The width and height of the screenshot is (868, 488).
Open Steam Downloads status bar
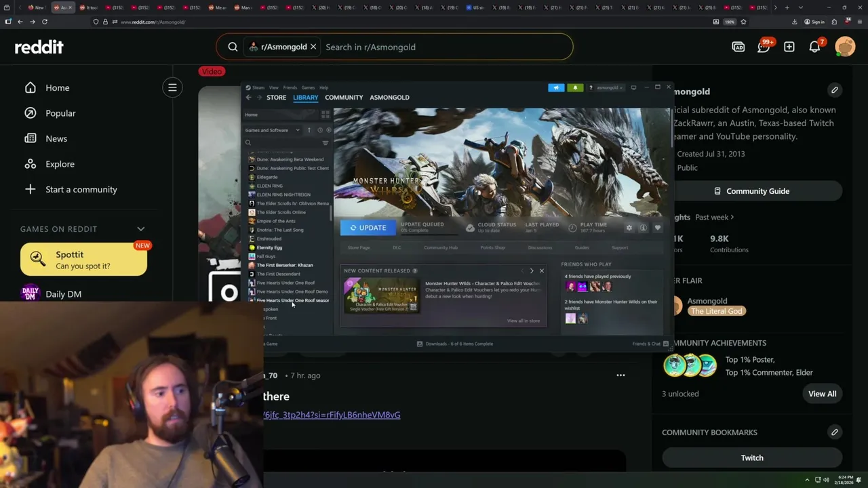click(x=455, y=344)
